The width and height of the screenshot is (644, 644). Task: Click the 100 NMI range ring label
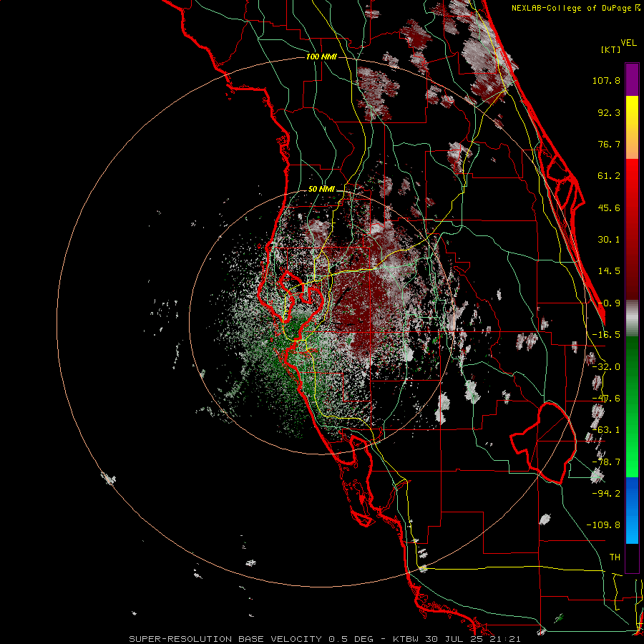(x=321, y=57)
